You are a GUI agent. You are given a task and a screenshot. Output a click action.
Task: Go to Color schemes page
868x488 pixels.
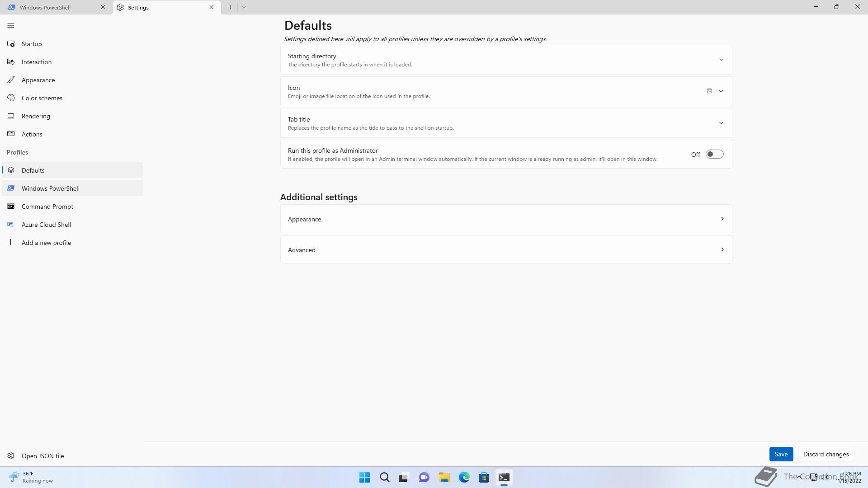[72, 98]
